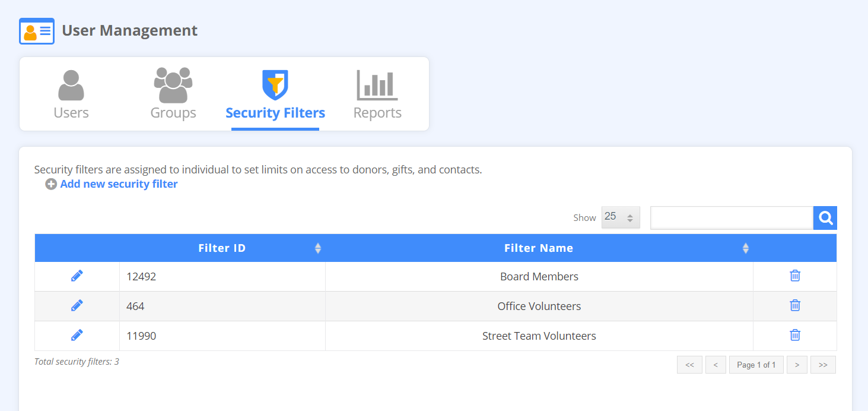Image resolution: width=868 pixels, height=411 pixels.
Task: Open the Show 25 entries dropdown
Action: coord(621,217)
